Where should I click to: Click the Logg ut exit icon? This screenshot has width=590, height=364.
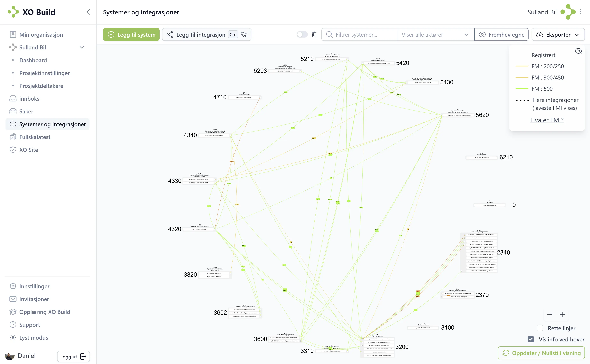pyautogui.click(x=83, y=356)
